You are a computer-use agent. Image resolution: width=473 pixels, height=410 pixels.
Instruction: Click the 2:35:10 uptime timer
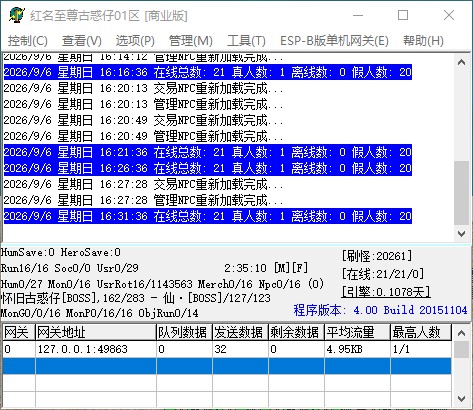click(x=245, y=268)
